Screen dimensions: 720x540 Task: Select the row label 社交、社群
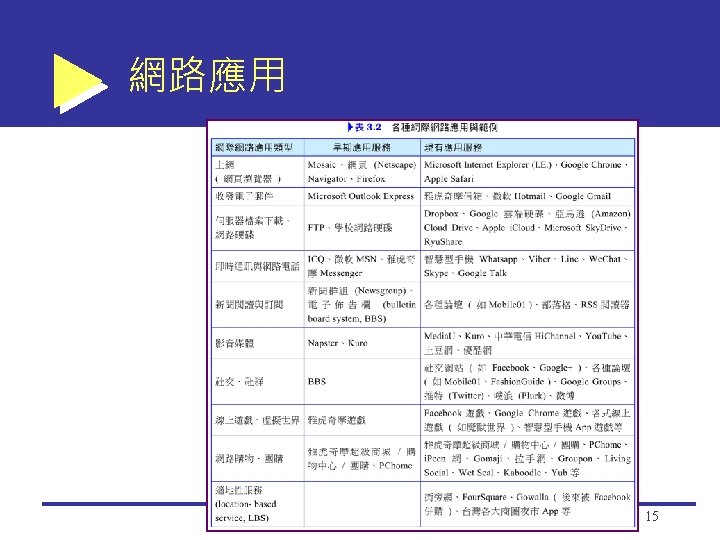[239, 382]
